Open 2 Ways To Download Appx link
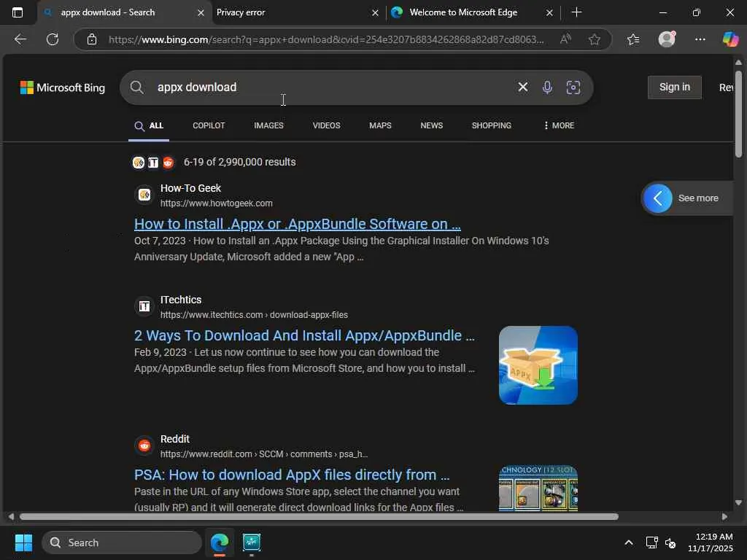This screenshot has width=747, height=560. pos(304,335)
